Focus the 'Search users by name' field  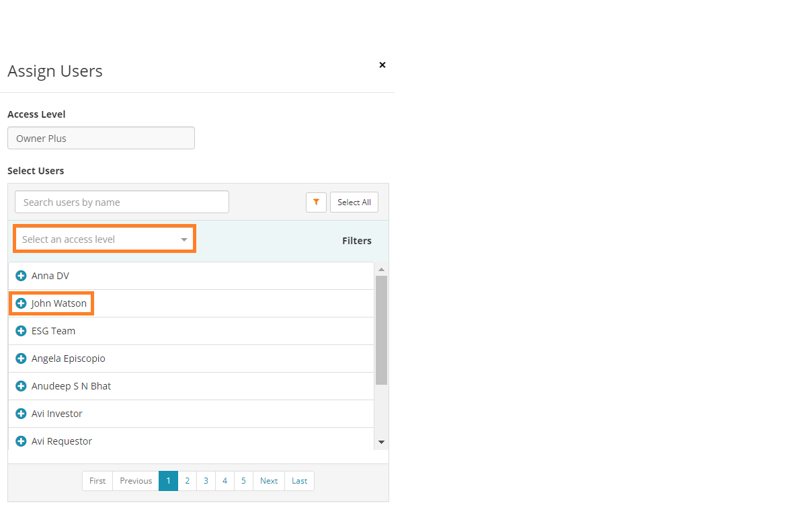[x=122, y=202]
